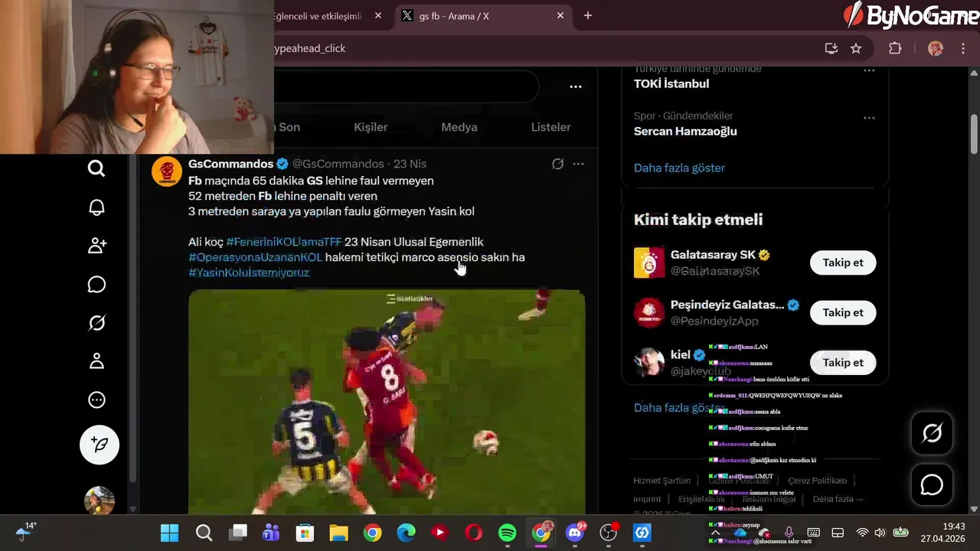
Task: Open Windows taskbar search
Action: [x=204, y=533]
